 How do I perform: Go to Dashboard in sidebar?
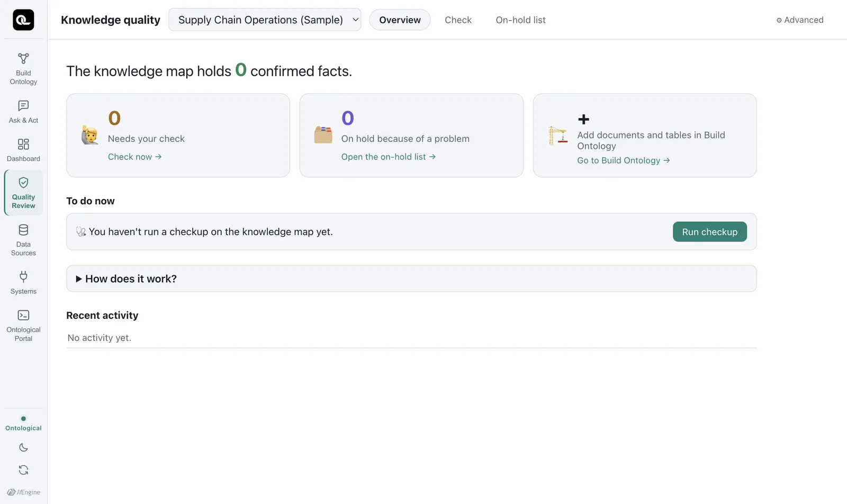[23, 150]
